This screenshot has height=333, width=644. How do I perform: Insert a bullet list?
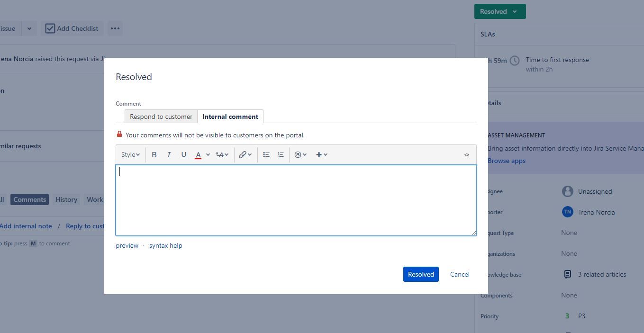[x=266, y=154]
